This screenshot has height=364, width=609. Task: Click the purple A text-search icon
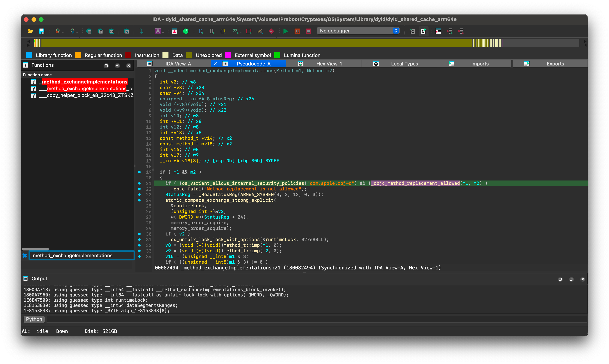pyautogui.click(x=158, y=31)
